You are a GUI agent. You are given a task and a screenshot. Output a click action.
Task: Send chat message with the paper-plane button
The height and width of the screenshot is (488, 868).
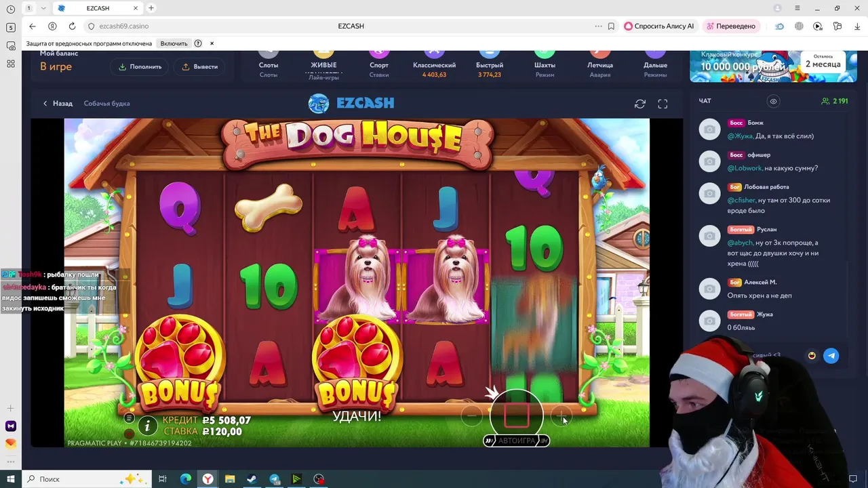tap(831, 356)
